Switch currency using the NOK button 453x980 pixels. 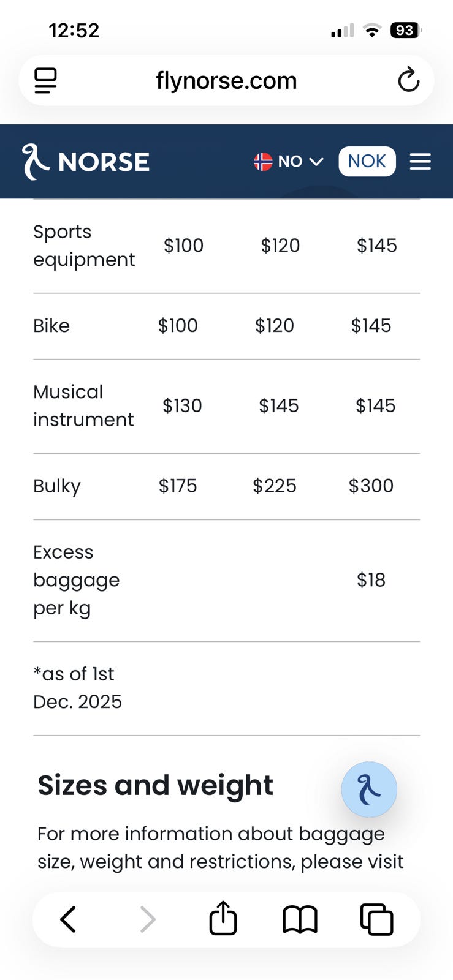click(x=367, y=162)
